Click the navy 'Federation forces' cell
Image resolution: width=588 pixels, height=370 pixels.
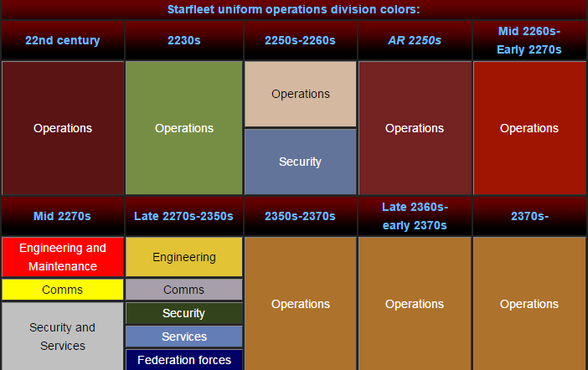click(183, 360)
